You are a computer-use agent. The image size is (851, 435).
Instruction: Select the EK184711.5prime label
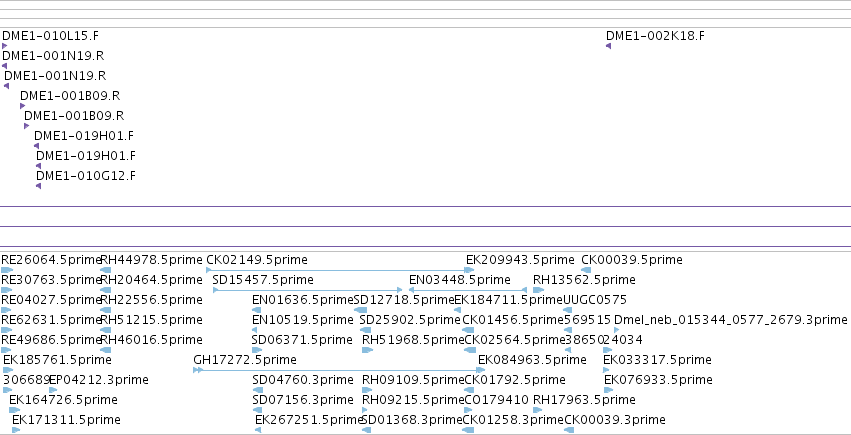[509, 300]
